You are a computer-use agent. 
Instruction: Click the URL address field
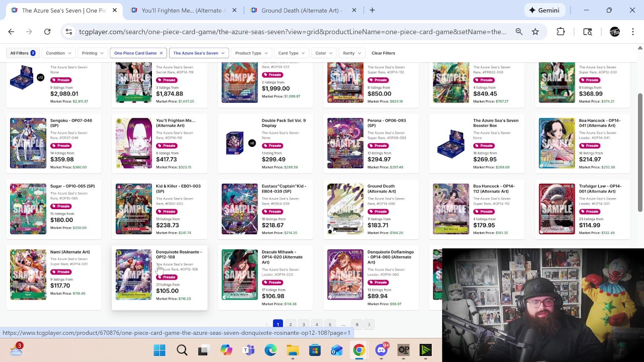(x=292, y=32)
